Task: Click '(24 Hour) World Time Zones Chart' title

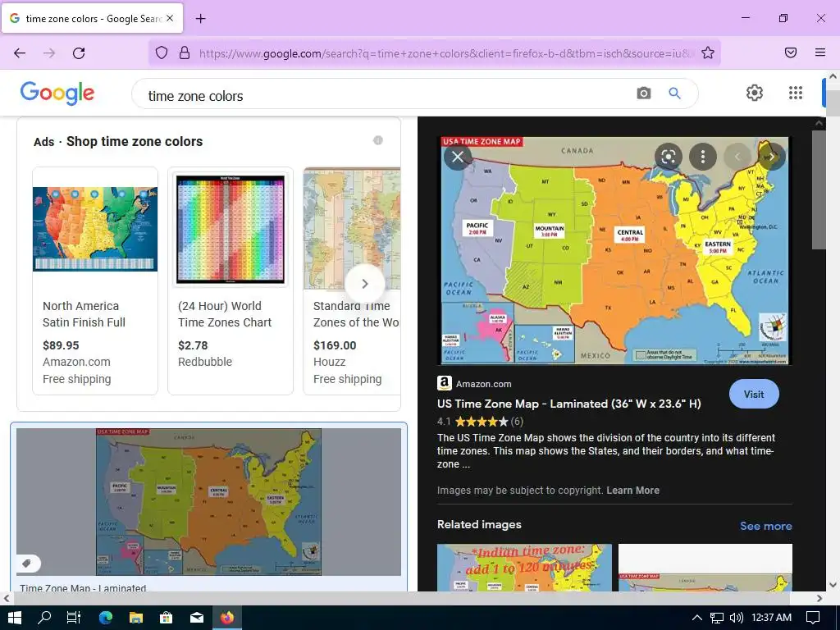Action: pyautogui.click(x=225, y=314)
